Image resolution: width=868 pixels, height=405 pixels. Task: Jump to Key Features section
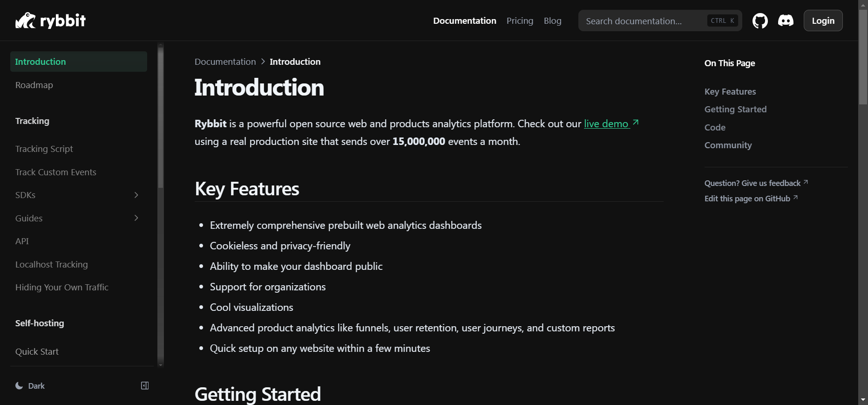point(730,91)
